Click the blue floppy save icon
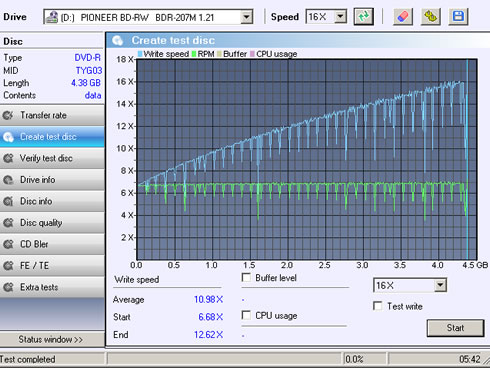 pyautogui.click(x=458, y=16)
